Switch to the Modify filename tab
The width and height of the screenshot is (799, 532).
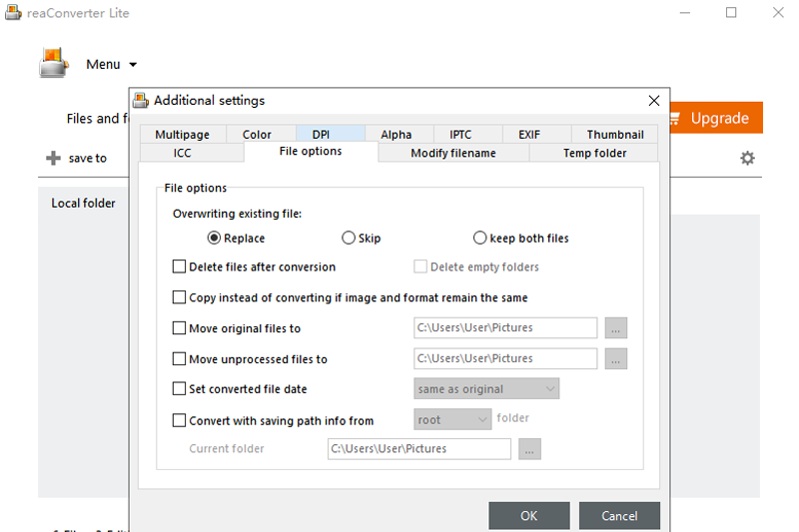click(x=452, y=153)
